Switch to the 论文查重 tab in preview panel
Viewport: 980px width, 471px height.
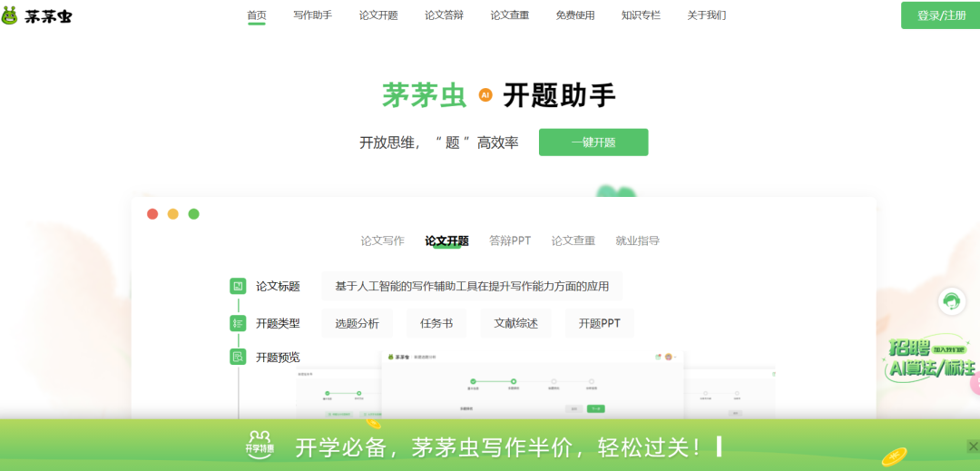[x=573, y=240]
